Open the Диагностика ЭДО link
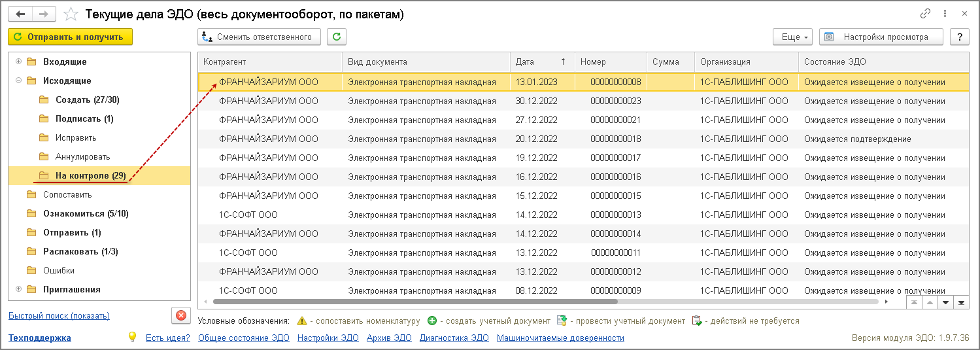This screenshot has height=350, width=980. [454, 338]
